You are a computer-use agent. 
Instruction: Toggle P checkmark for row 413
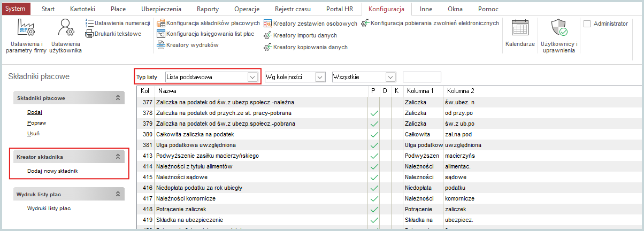[374, 156]
